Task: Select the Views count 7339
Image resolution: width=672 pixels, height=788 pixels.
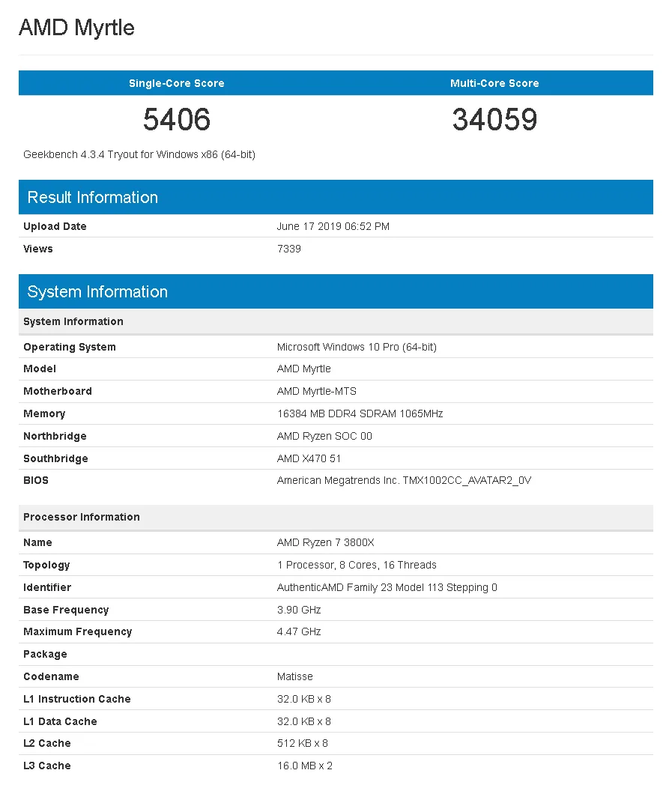Action: pos(288,249)
